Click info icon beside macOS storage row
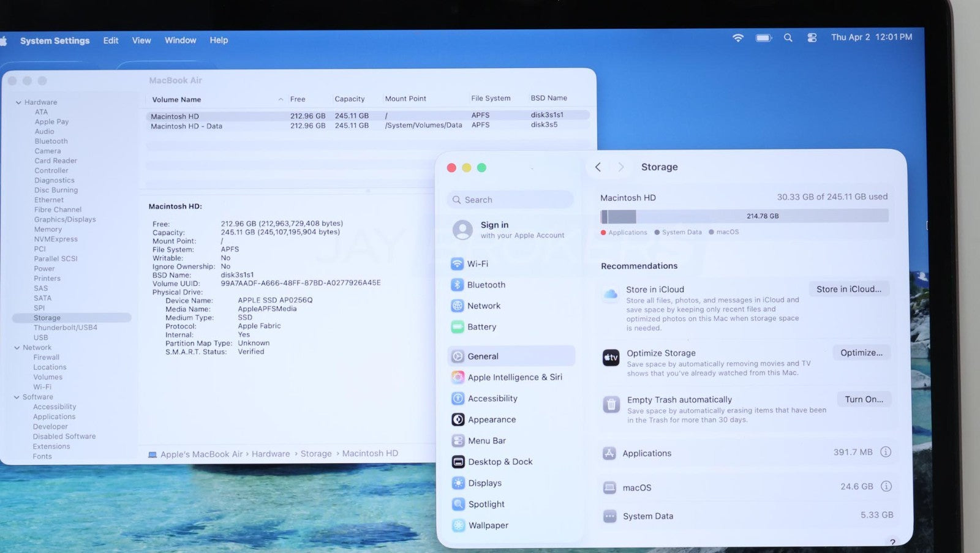Screen dimensions: 980x553 pos(886,486)
